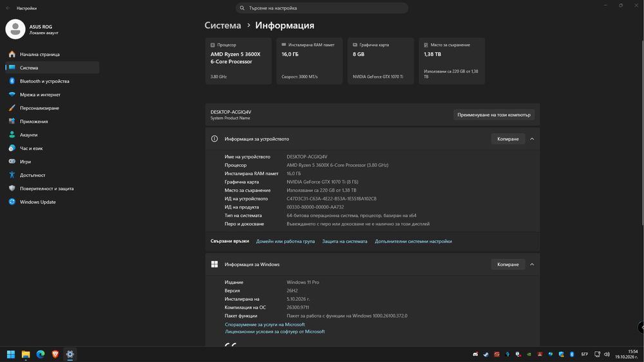Click the Windows Update icon
This screenshot has height=362, width=644.
coord(12,202)
